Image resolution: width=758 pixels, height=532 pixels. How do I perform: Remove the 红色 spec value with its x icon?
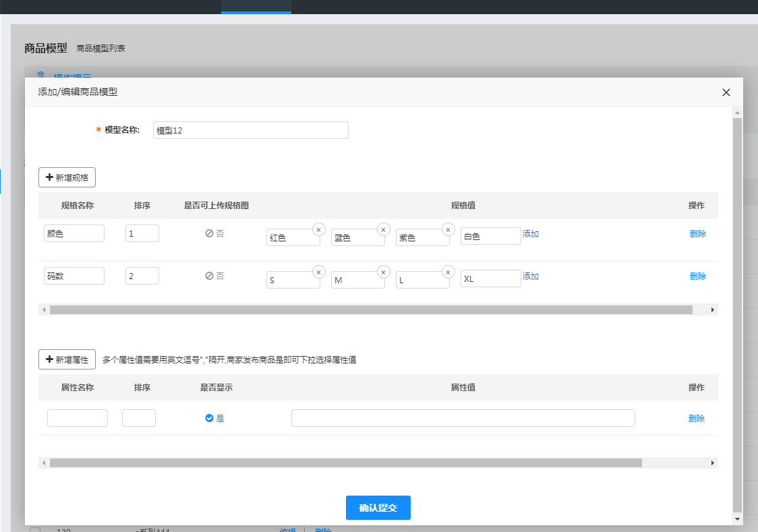[x=319, y=229]
